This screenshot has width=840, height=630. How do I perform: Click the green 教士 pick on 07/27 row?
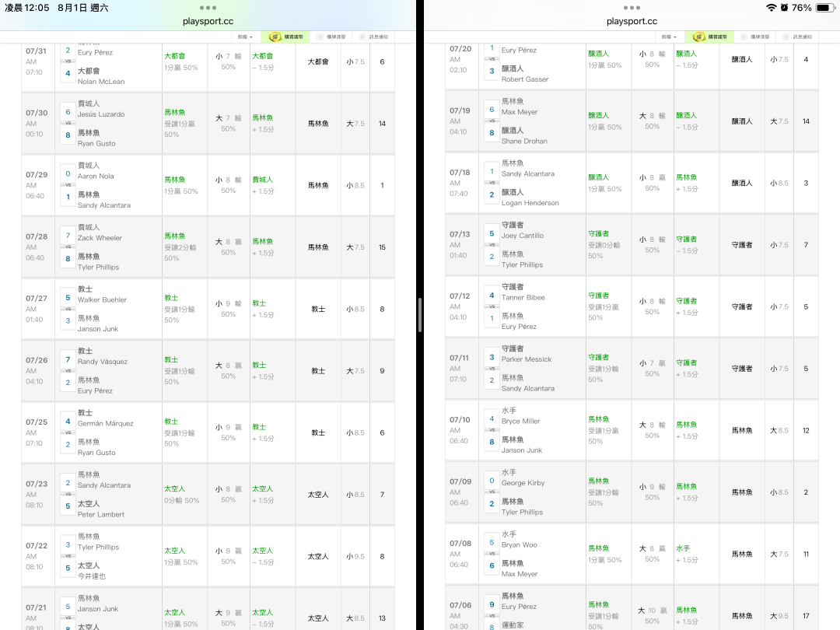171,298
